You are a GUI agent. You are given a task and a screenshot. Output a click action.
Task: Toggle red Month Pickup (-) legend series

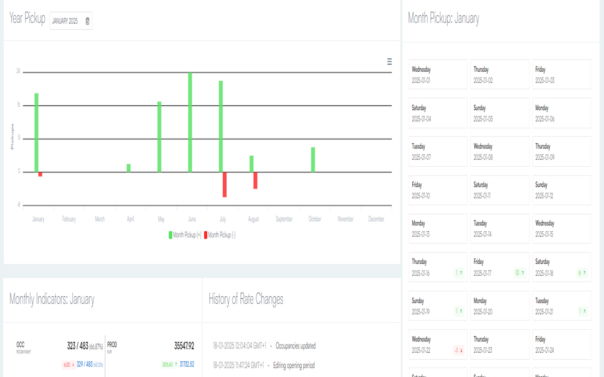click(220, 235)
